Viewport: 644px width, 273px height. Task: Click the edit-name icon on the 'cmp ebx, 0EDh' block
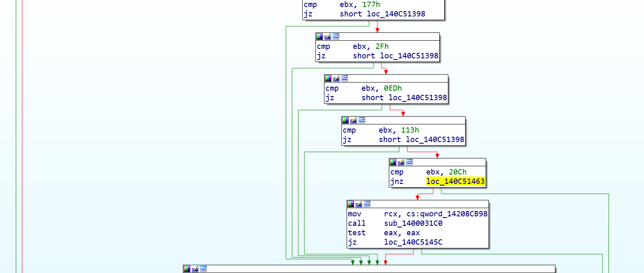[x=336, y=78]
